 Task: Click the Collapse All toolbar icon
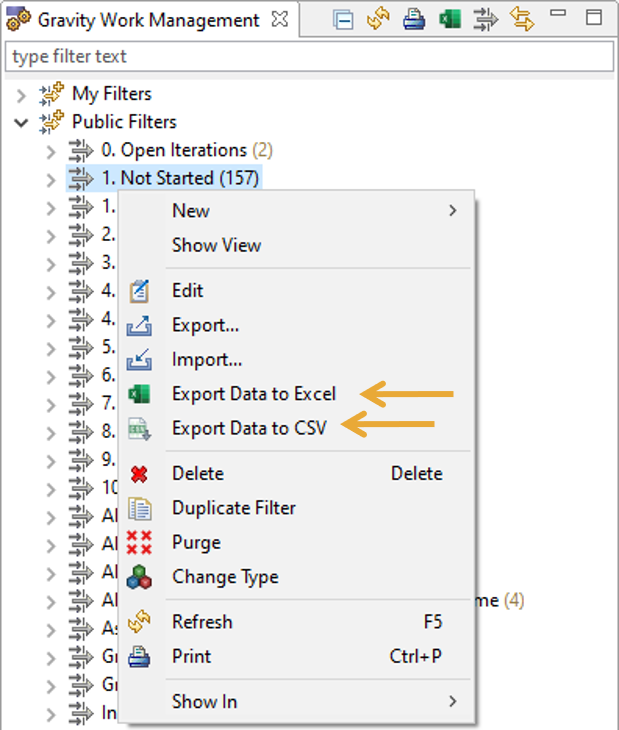click(344, 20)
